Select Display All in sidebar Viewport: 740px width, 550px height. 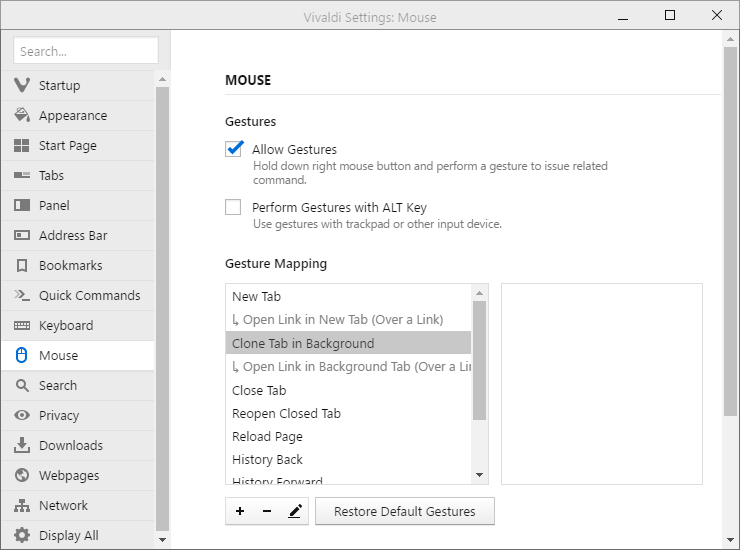[x=78, y=535]
